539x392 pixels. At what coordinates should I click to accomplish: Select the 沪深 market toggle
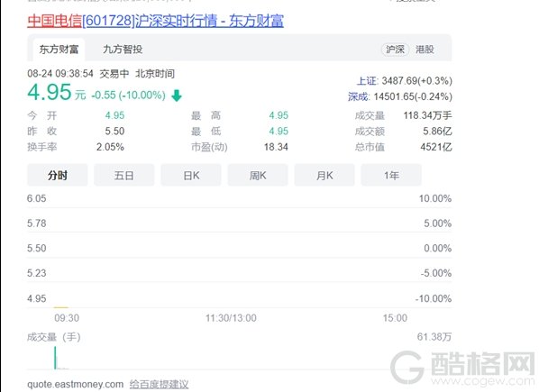click(395, 50)
